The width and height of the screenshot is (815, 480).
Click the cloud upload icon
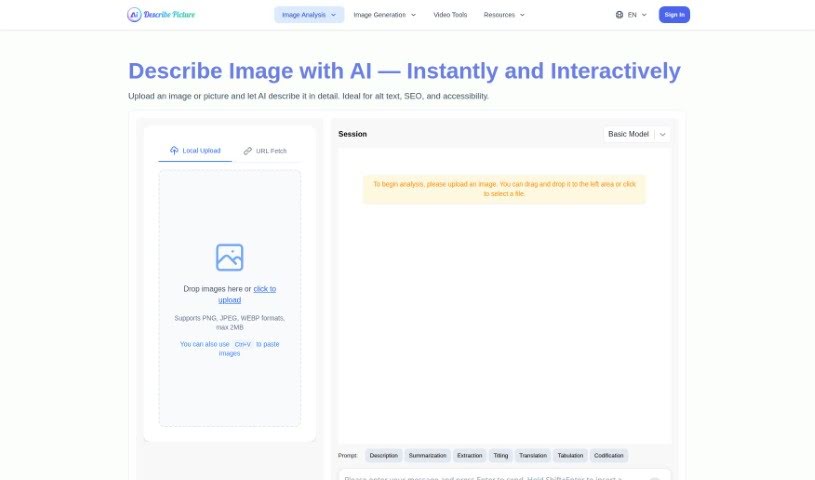click(x=174, y=150)
